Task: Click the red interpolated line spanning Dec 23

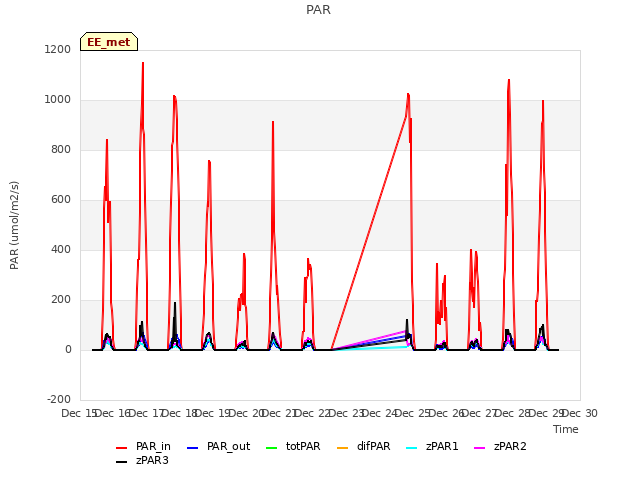Action: point(369,233)
